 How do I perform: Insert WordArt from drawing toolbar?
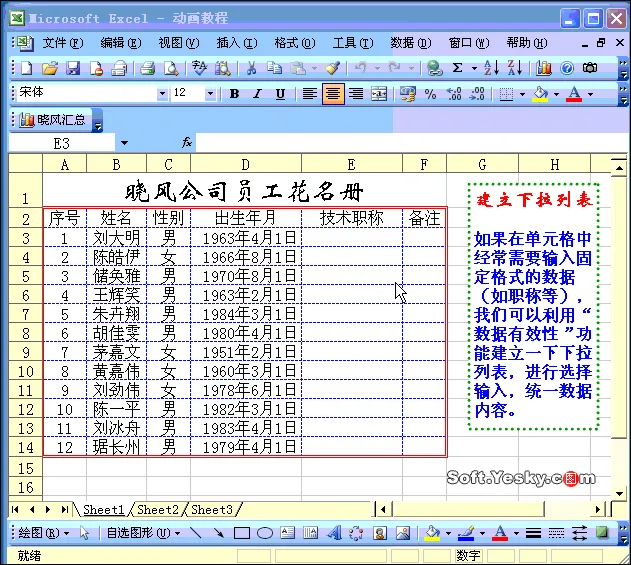(x=334, y=534)
